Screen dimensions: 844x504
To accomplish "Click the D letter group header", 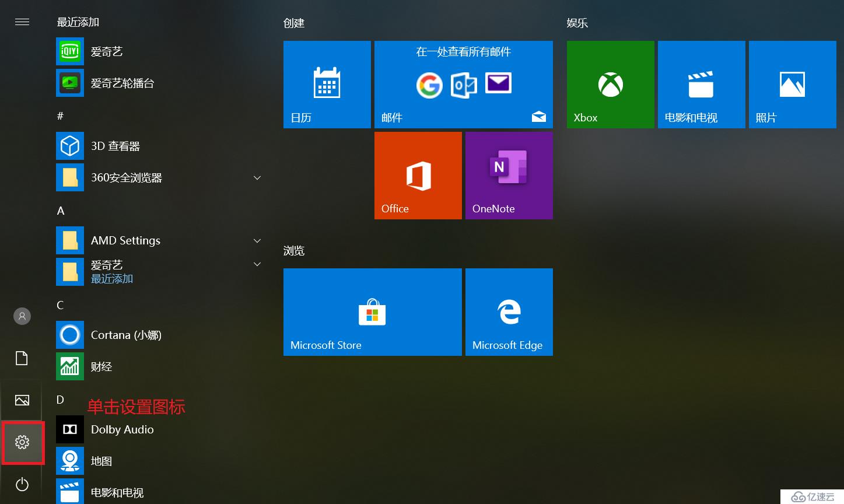I will 60,400.
